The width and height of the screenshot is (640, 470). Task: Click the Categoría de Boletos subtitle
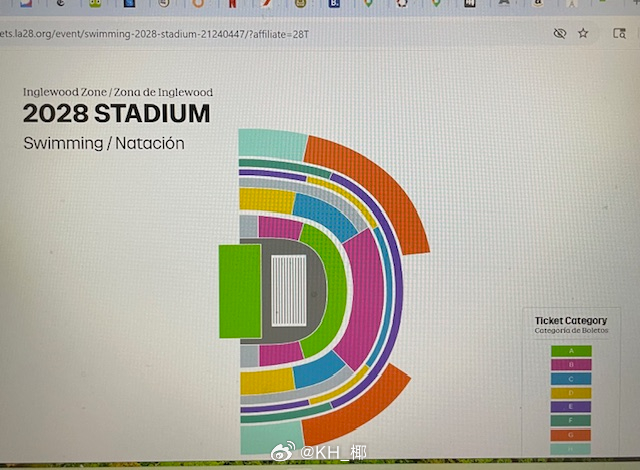[571, 330]
